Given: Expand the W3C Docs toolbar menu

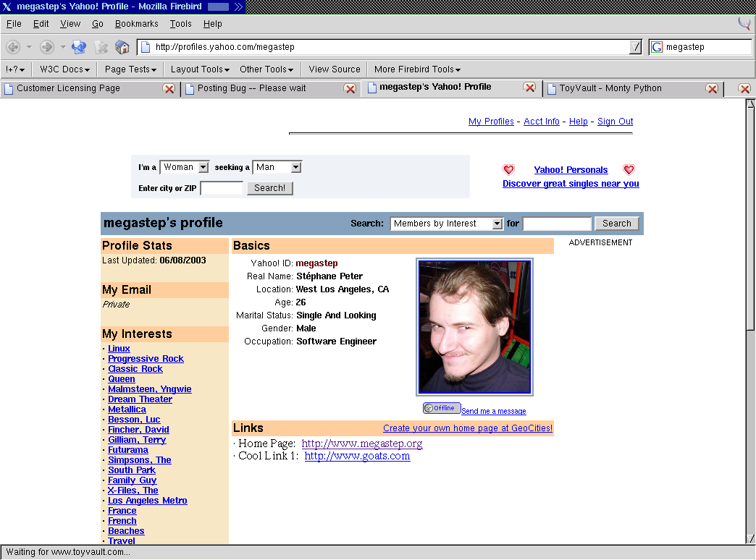Looking at the screenshot, I should click(64, 69).
